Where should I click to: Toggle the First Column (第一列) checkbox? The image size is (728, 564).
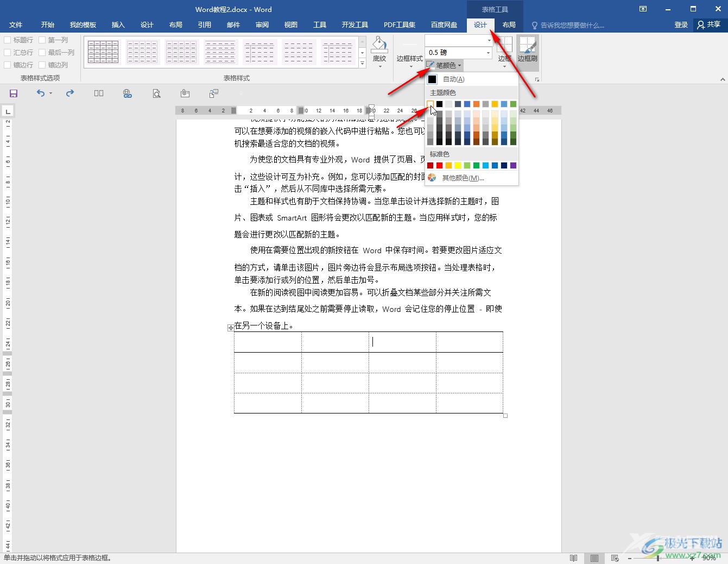[42, 40]
